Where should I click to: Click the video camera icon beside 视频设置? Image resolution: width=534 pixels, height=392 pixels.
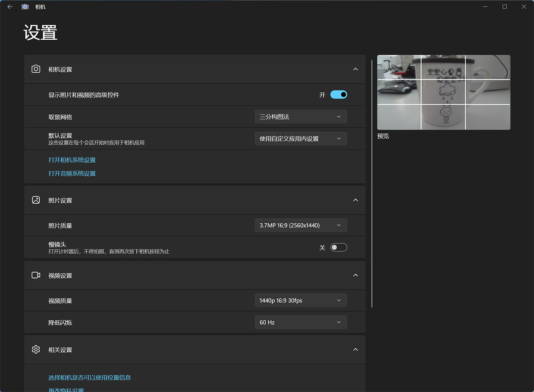tap(36, 275)
